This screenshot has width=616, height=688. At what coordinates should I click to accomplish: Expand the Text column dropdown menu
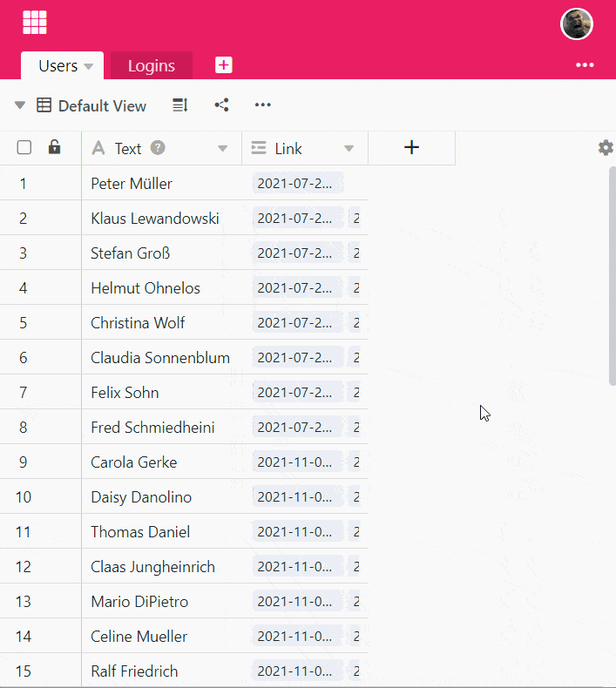coord(223,149)
